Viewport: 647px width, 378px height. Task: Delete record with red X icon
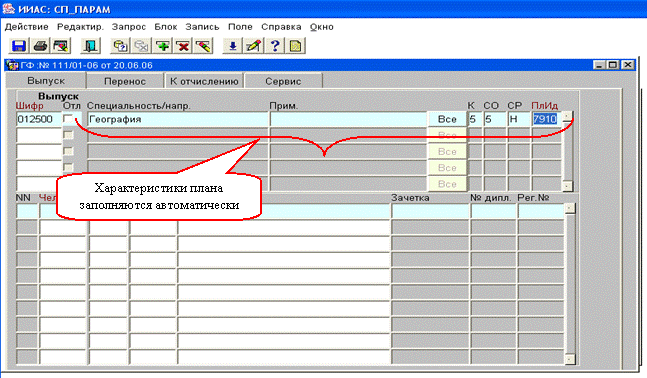tap(183, 46)
